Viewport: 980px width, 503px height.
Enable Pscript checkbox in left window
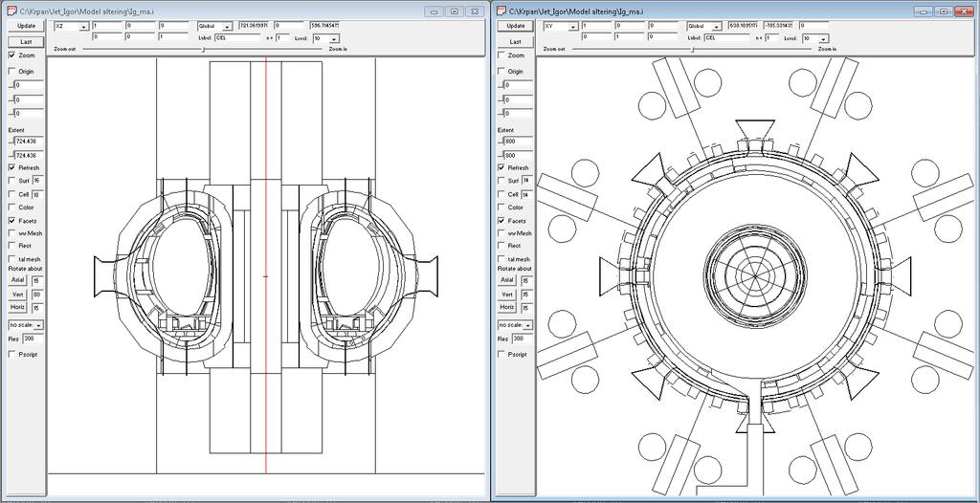(x=11, y=354)
